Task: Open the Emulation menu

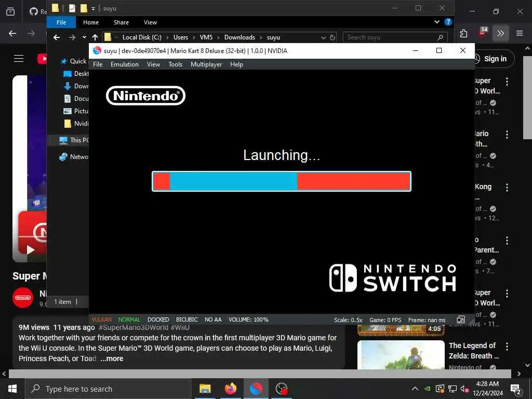Action: (x=125, y=64)
